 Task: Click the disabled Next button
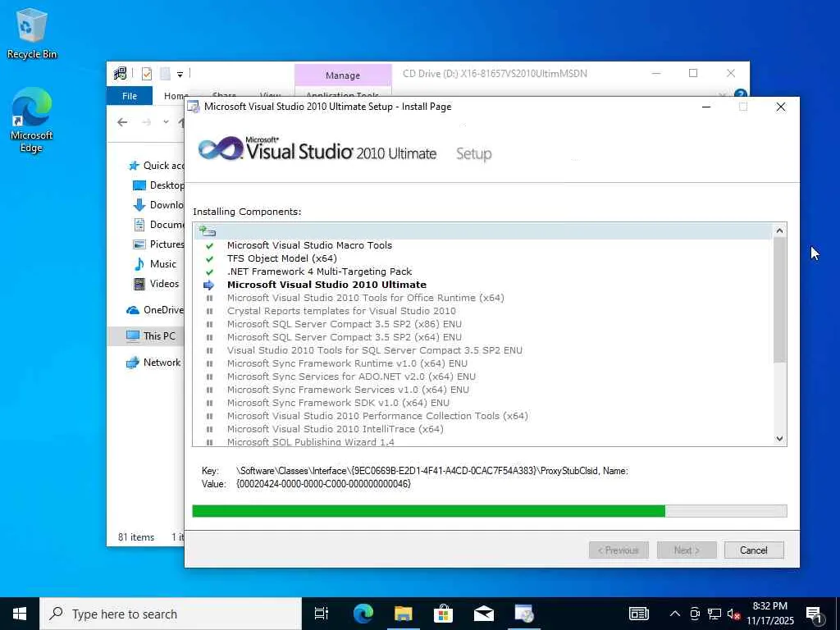pos(687,550)
